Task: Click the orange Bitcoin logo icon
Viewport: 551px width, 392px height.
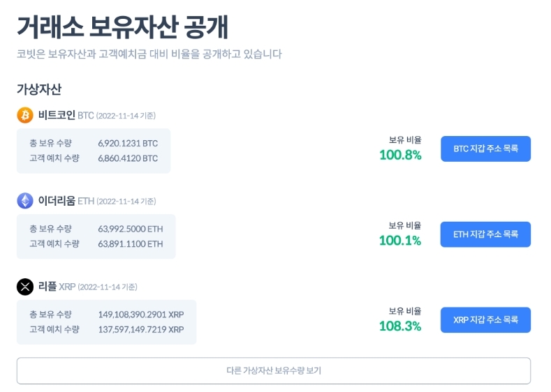Action: point(25,115)
